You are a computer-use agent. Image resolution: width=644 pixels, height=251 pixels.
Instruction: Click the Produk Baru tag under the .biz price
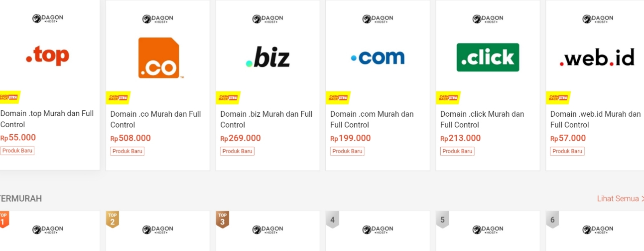(237, 151)
